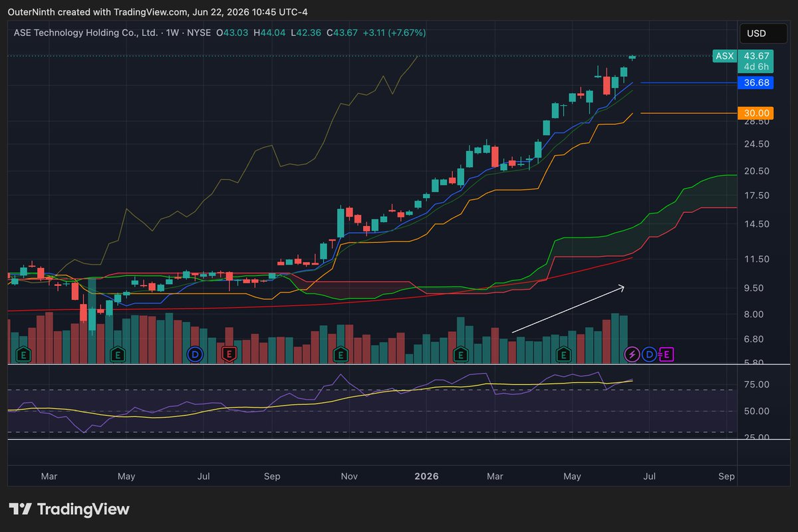Click the upcoming dividend D marker beside lightning
This screenshot has height=532, width=798.
coord(650,354)
